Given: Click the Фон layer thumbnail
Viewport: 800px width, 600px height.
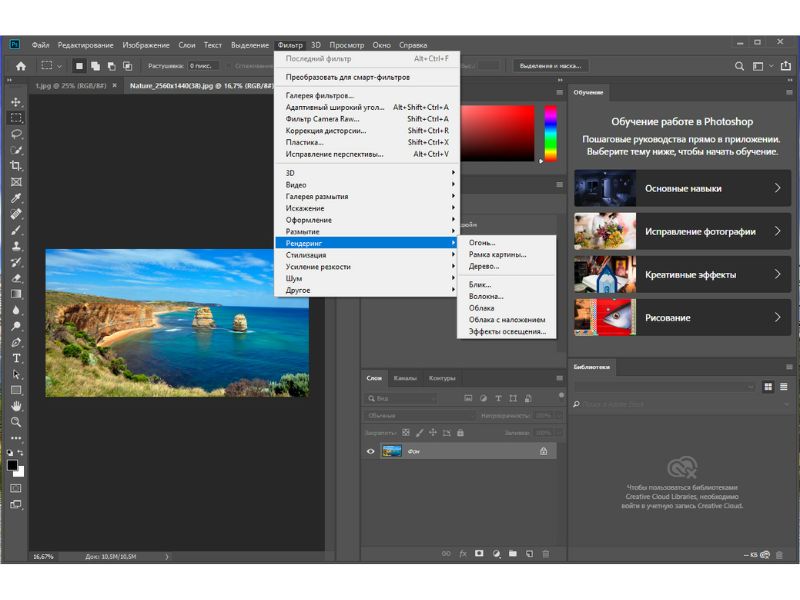Looking at the screenshot, I should [391, 451].
